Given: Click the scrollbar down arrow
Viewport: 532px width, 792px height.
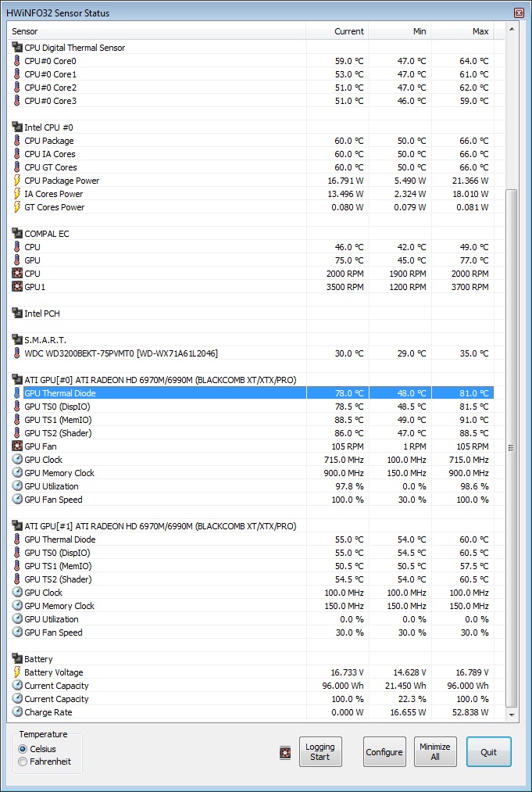Looking at the screenshot, I should (512, 715).
